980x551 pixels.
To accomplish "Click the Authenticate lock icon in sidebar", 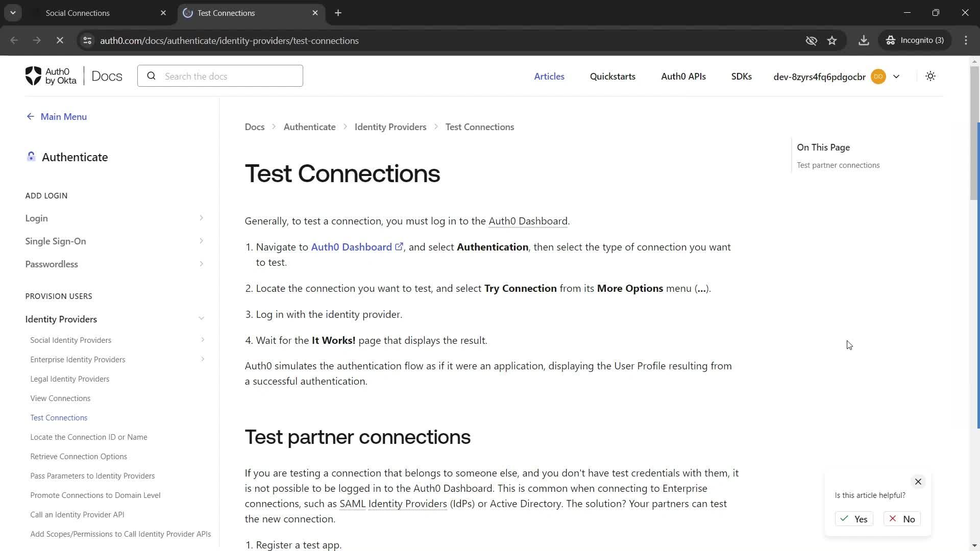I will point(31,157).
